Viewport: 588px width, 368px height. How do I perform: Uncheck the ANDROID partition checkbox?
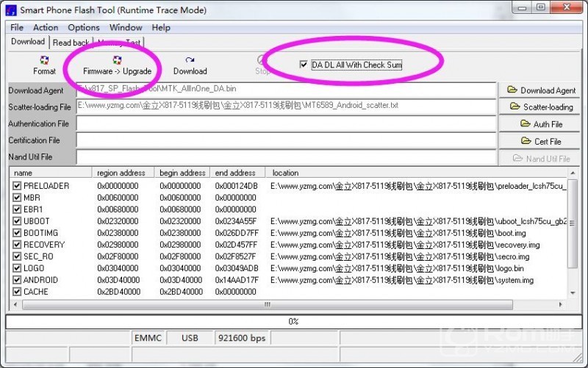click(17, 280)
